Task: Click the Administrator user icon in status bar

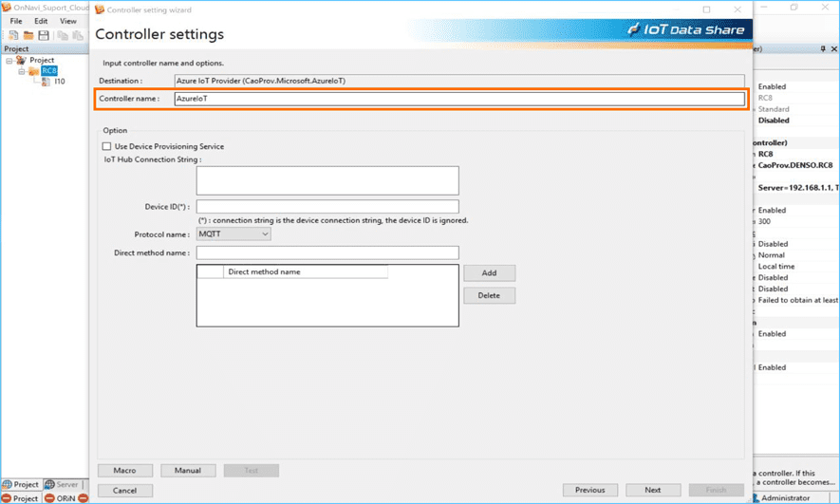Action: tap(756, 498)
